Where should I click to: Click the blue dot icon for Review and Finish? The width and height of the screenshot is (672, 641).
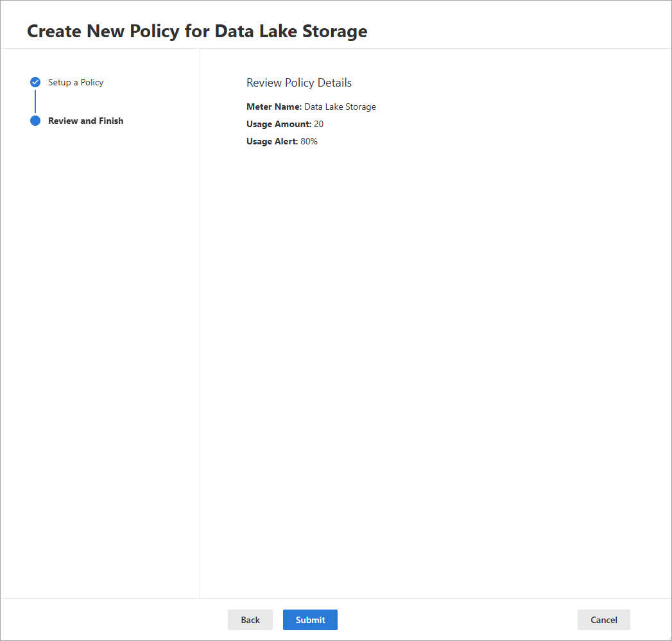coord(35,121)
